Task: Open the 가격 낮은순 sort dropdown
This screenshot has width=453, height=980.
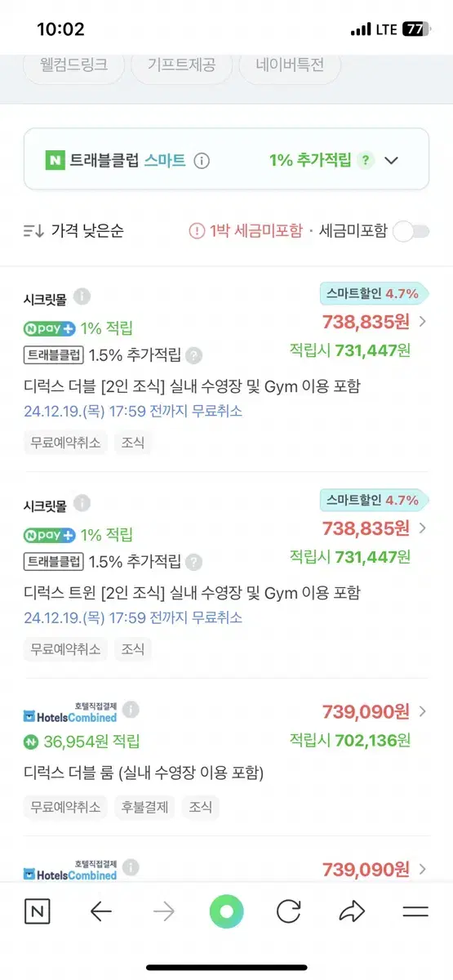Action: click(74, 231)
